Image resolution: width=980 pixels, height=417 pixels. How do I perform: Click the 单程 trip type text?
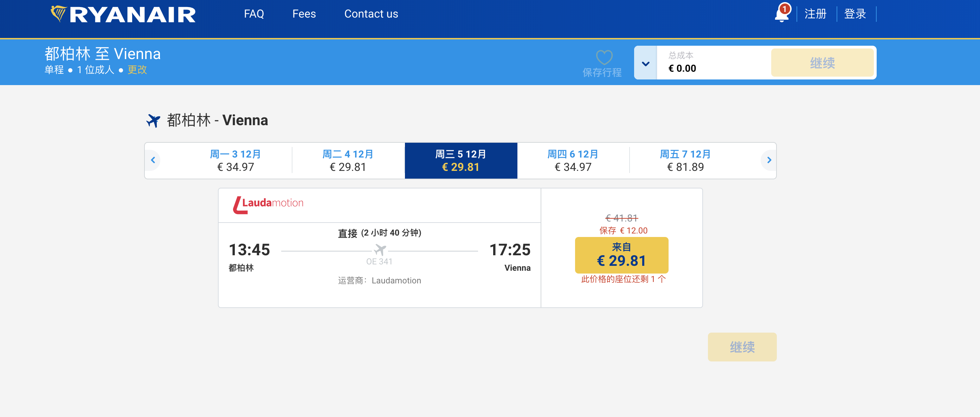pyautogui.click(x=54, y=70)
